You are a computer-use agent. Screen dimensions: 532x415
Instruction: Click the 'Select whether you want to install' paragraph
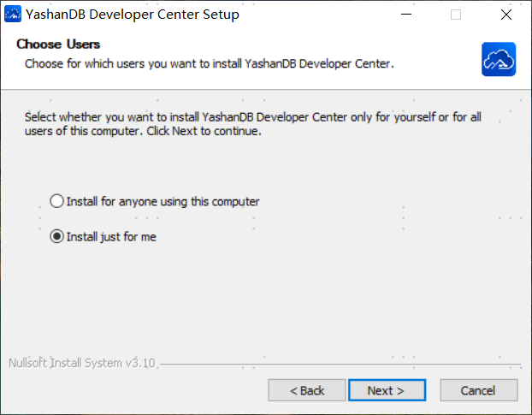coord(252,124)
